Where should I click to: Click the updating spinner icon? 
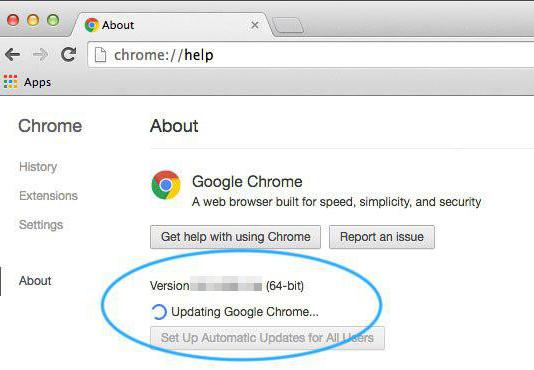pyautogui.click(x=159, y=312)
